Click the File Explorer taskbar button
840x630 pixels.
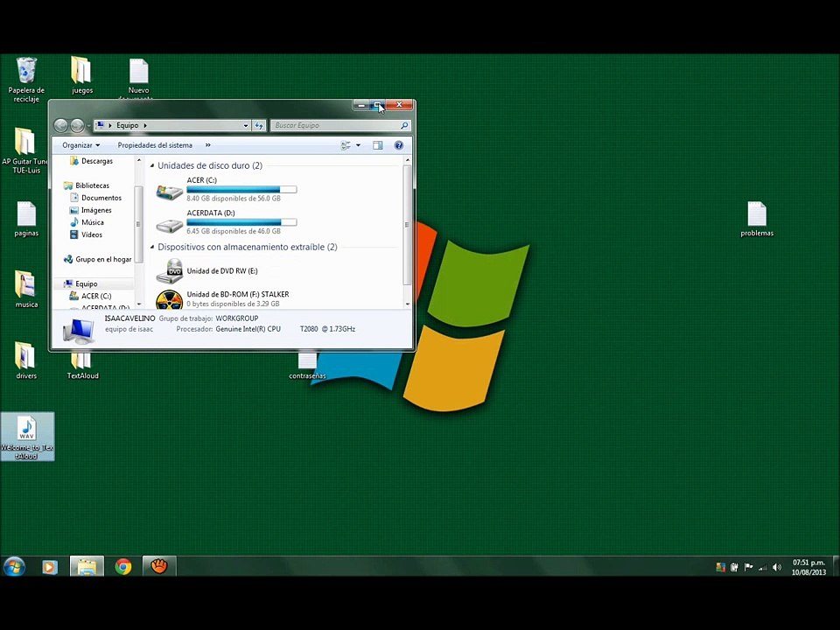[87, 566]
